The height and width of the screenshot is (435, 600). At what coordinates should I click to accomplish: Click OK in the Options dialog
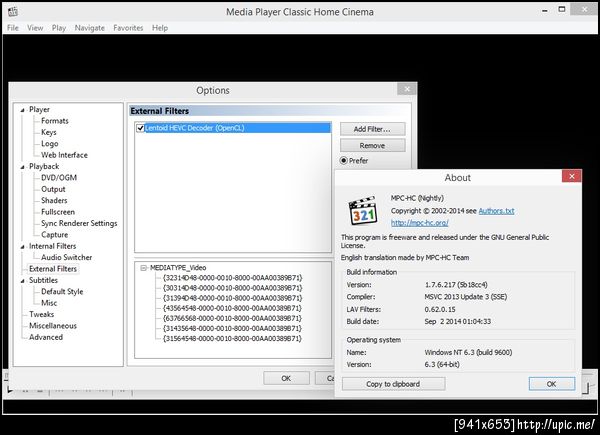coord(286,378)
